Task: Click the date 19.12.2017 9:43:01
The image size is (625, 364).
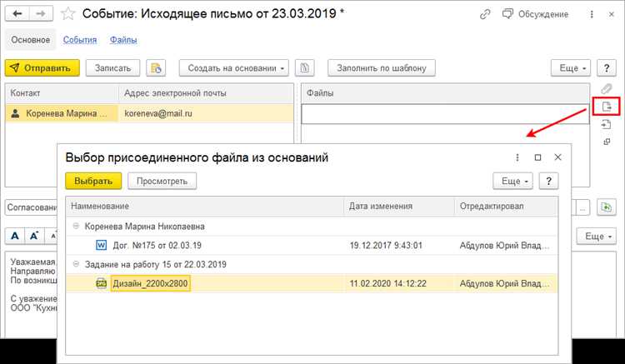Action: [x=386, y=246]
